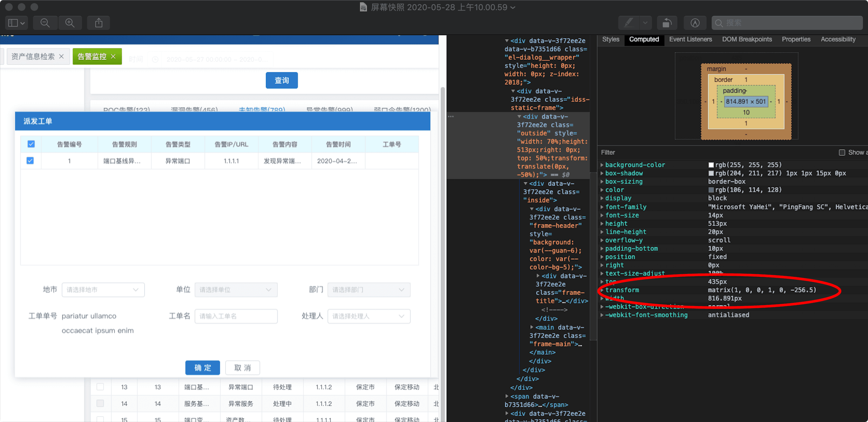
Task: Toggle the checkbox for alarm row 1
Action: pyautogui.click(x=30, y=160)
